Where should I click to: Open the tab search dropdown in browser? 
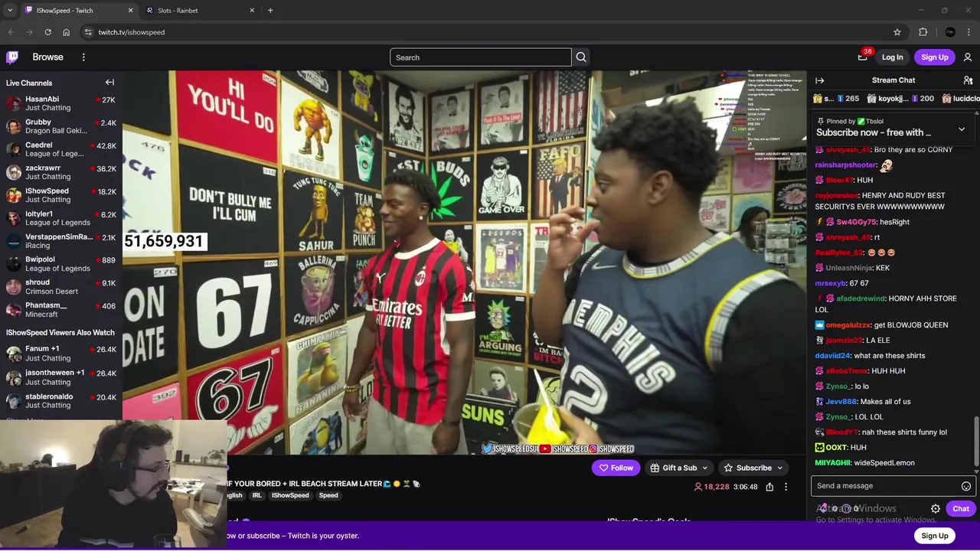point(10,11)
